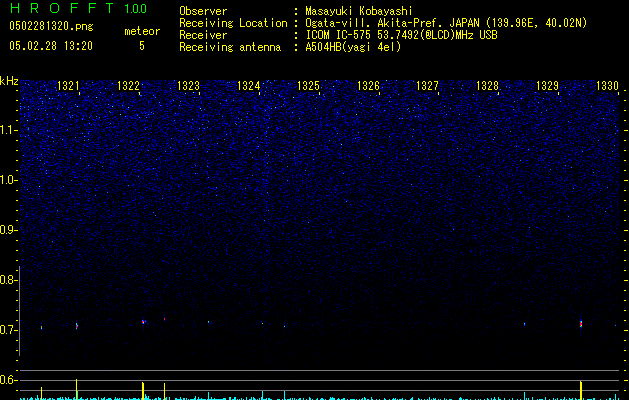Click the 1324 time axis marker
629x400 pixels.
[248, 86]
